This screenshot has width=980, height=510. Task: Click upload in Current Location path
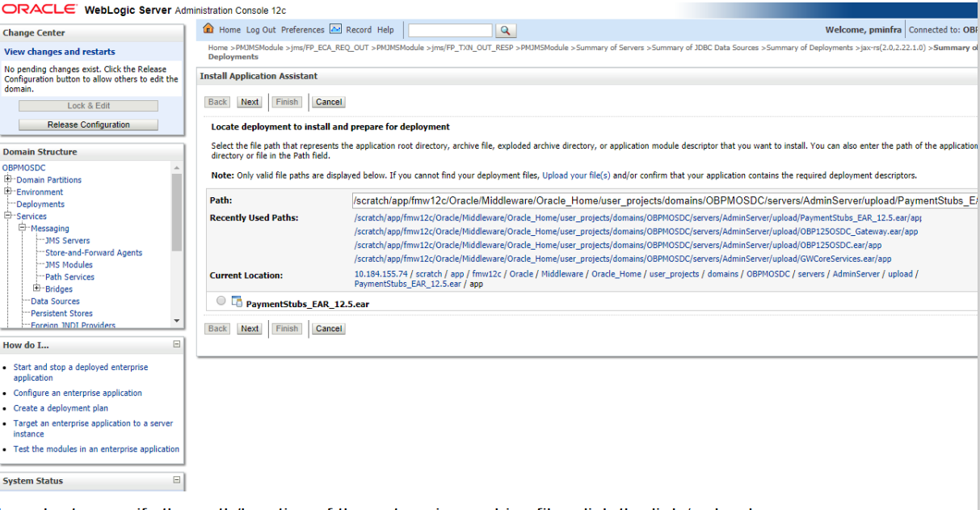pos(900,274)
